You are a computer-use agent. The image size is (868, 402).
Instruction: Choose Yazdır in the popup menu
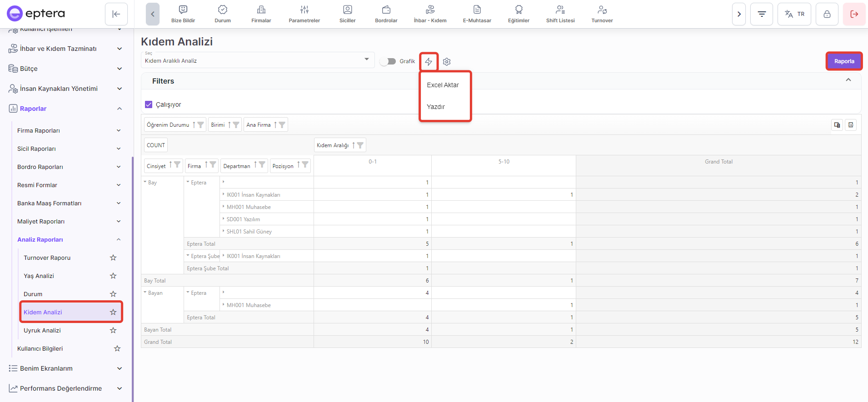coord(435,107)
